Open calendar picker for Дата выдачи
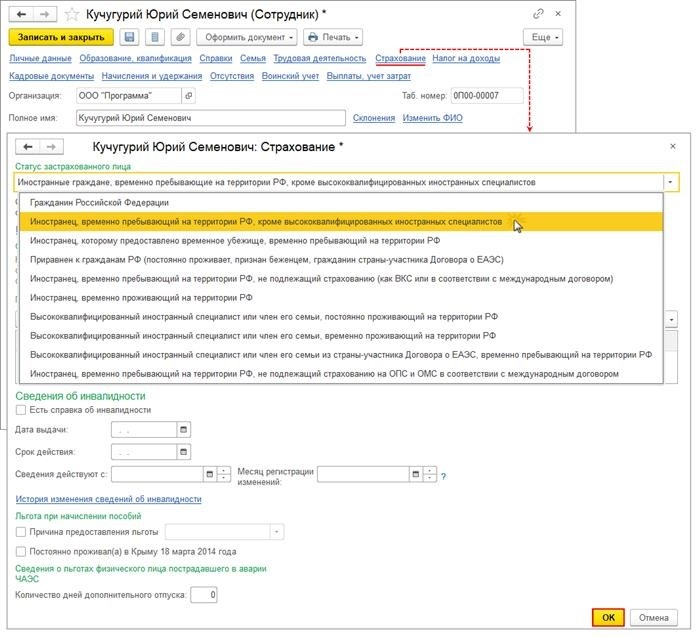This screenshot has width=700, height=637. coord(183,429)
